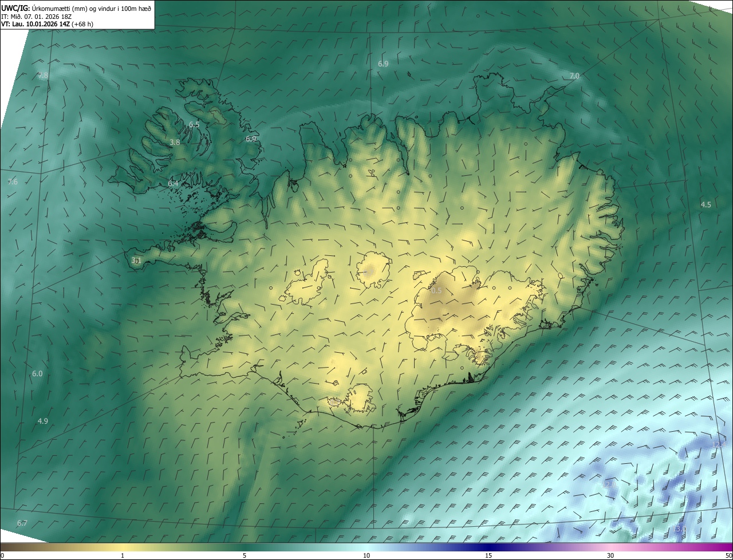
Task: Click the Hofsjökull glacier outline in central Iceland
Action: (x=373, y=270)
